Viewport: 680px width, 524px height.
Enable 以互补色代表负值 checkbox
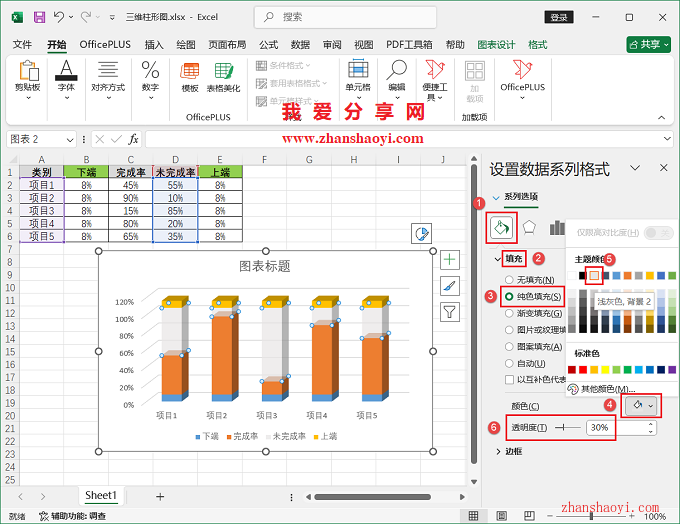[510, 380]
